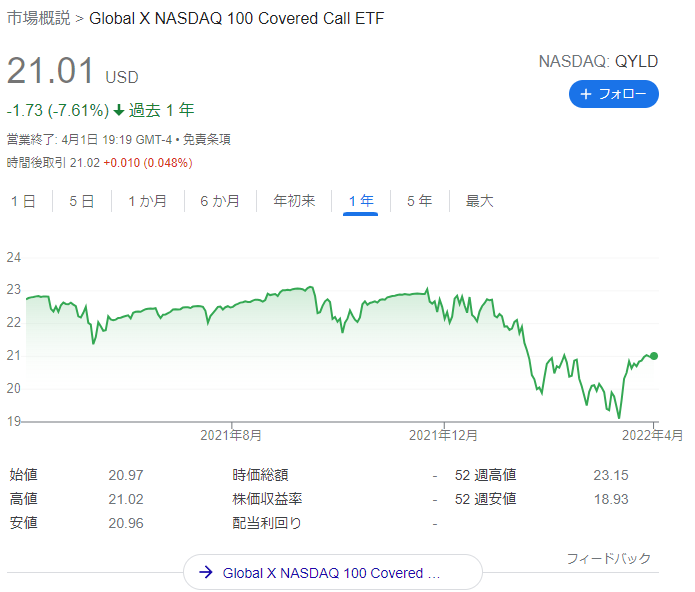Click the green endpoint dot on the chart
This screenshot has width=695, height=592.
(x=654, y=356)
